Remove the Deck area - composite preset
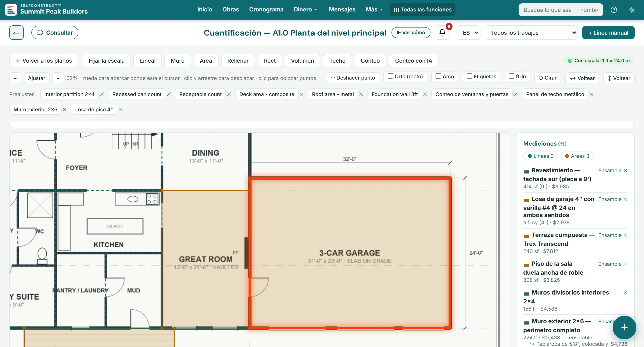 (302, 94)
